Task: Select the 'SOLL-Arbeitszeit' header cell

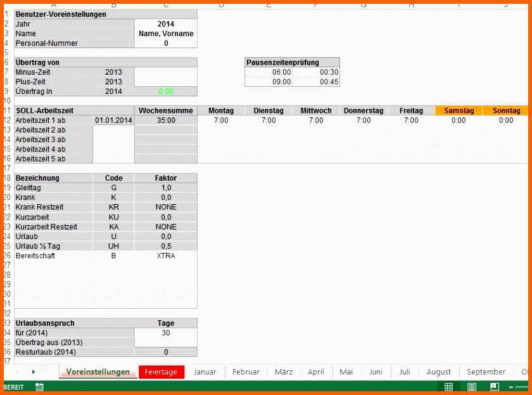Action: coord(74,111)
